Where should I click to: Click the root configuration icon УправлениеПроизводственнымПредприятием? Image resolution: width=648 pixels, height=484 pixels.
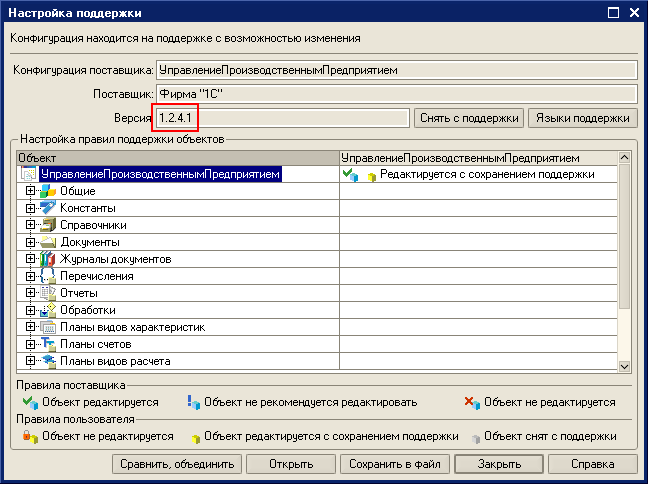[28, 174]
